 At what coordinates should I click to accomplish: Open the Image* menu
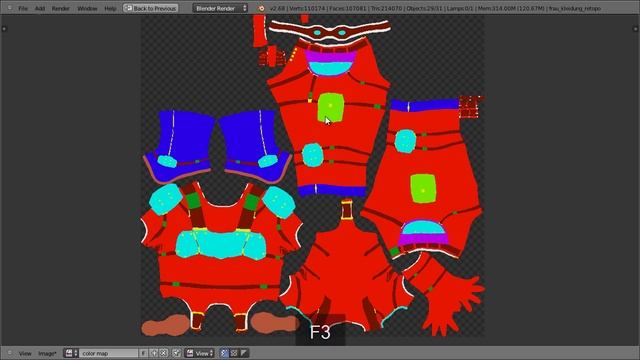[47, 353]
